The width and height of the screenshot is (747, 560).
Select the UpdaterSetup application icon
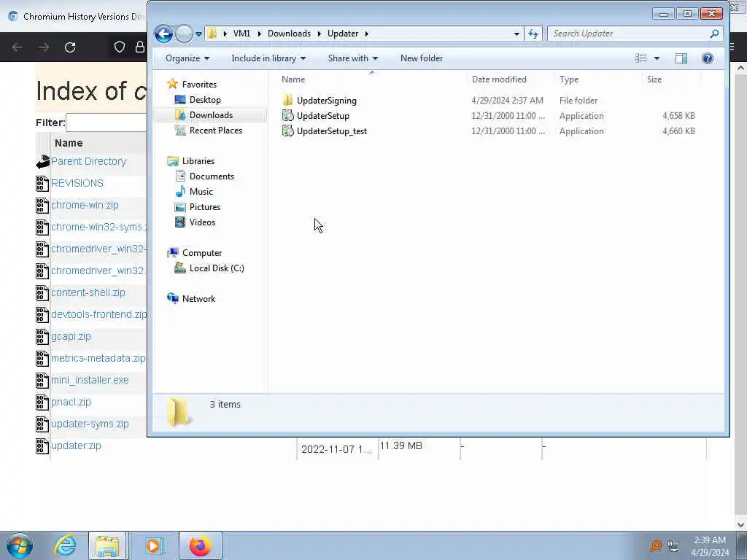[287, 116]
